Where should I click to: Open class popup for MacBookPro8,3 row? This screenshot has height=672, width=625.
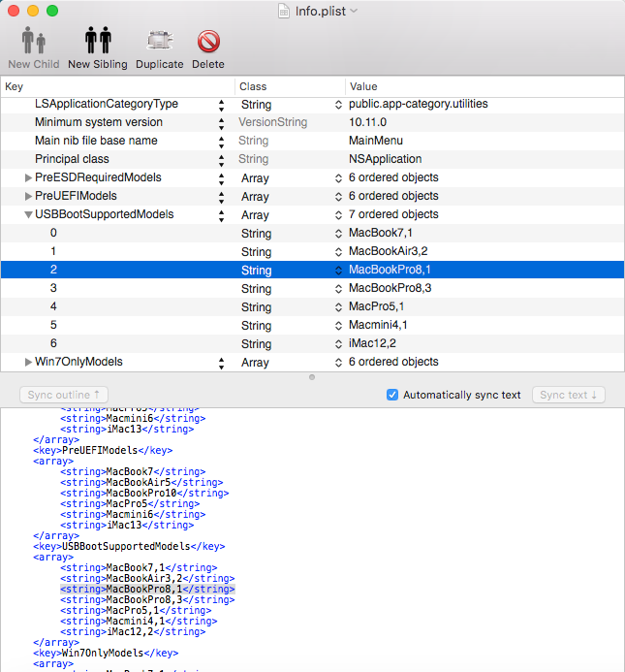338,289
